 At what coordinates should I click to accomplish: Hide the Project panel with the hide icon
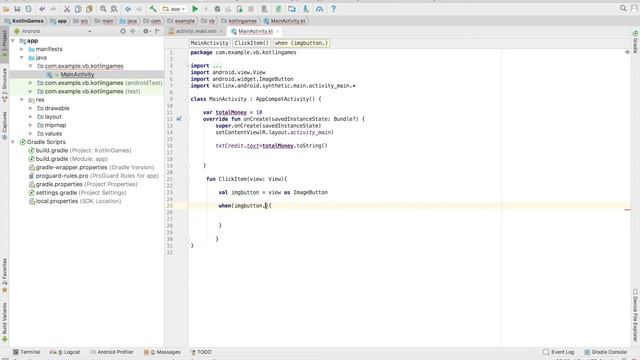158,31
